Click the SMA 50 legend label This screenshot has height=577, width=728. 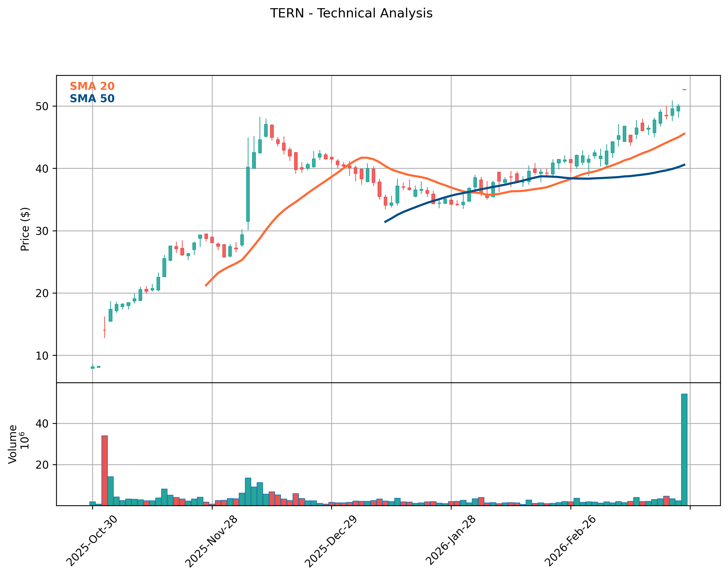point(92,99)
